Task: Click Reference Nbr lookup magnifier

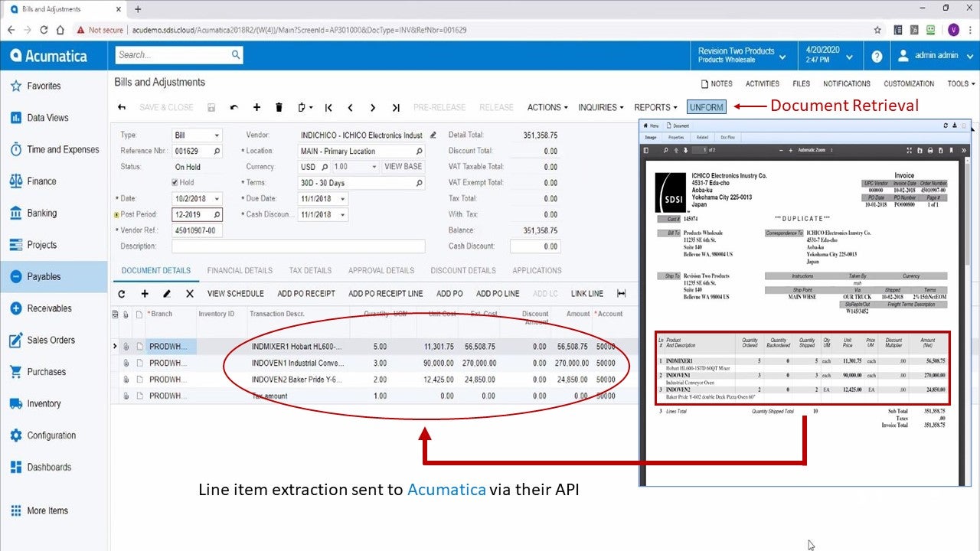Action: tap(217, 152)
